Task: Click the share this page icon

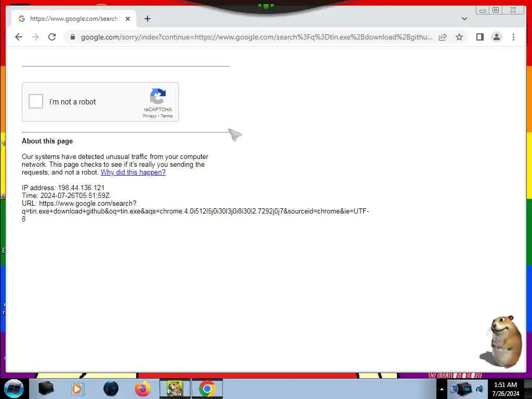Action: (x=443, y=37)
